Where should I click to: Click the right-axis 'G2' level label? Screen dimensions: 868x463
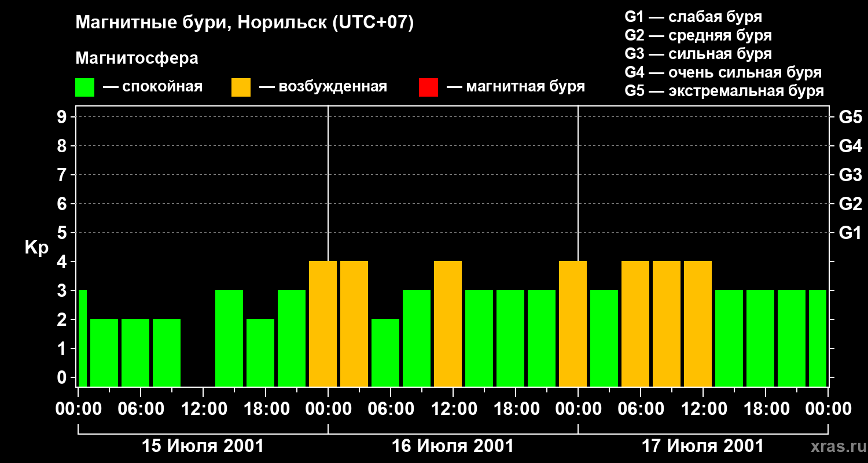[x=851, y=204]
